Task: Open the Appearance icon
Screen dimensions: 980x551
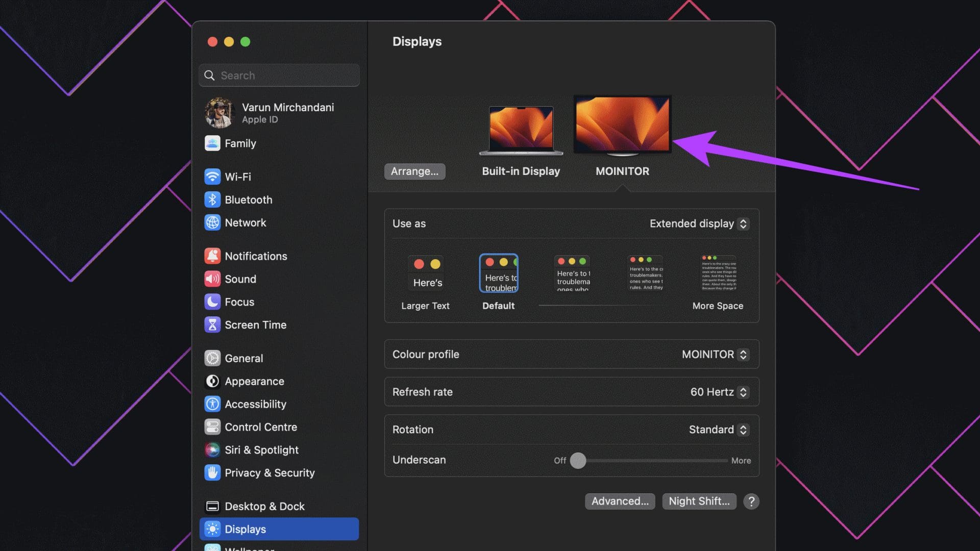Action: [212, 381]
